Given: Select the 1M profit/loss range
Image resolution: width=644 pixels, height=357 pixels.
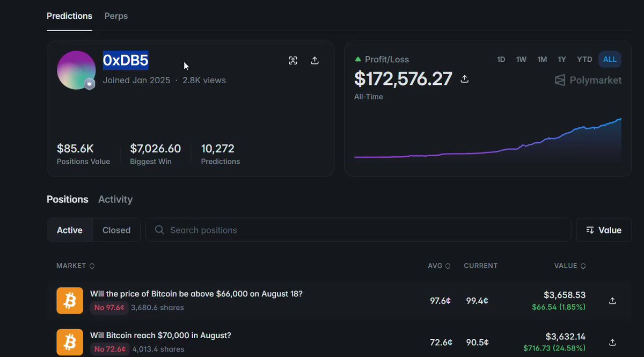Looking at the screenshot, I should coord(542,60).
